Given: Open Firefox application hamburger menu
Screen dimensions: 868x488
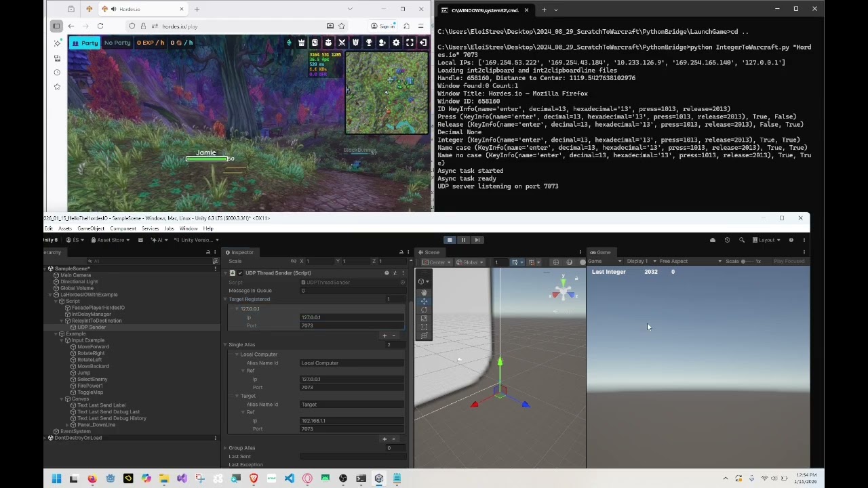Looking at the screenshot, I should [x=421, y=26].
